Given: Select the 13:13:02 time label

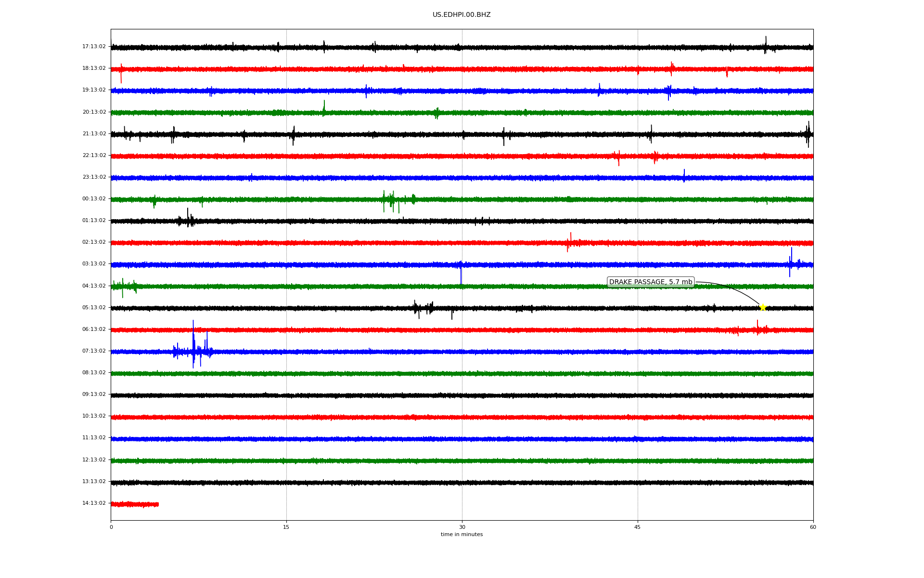Looking at the screenshot, I should [x=94, y=482].
